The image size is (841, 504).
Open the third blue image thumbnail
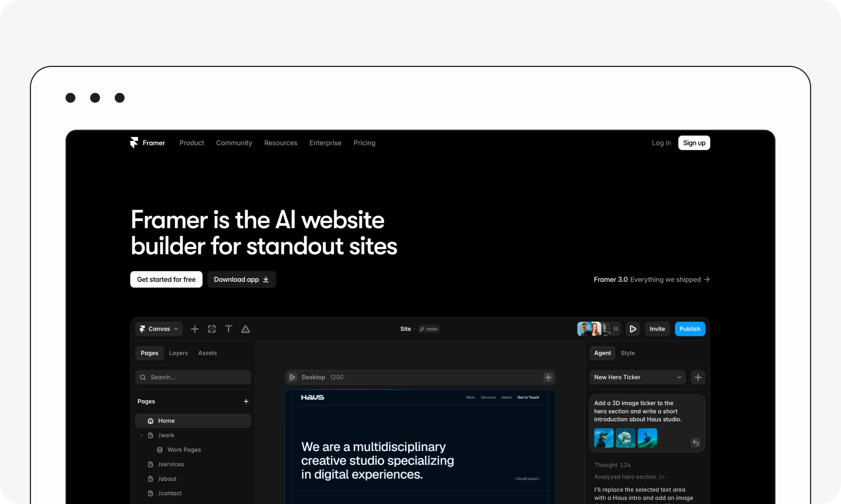[647, 438]
